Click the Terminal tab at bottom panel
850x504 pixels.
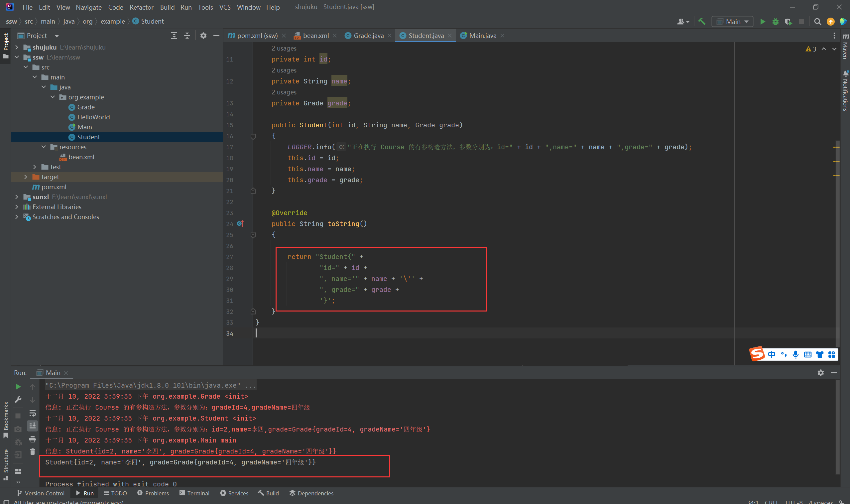click(x=197, y=493)
